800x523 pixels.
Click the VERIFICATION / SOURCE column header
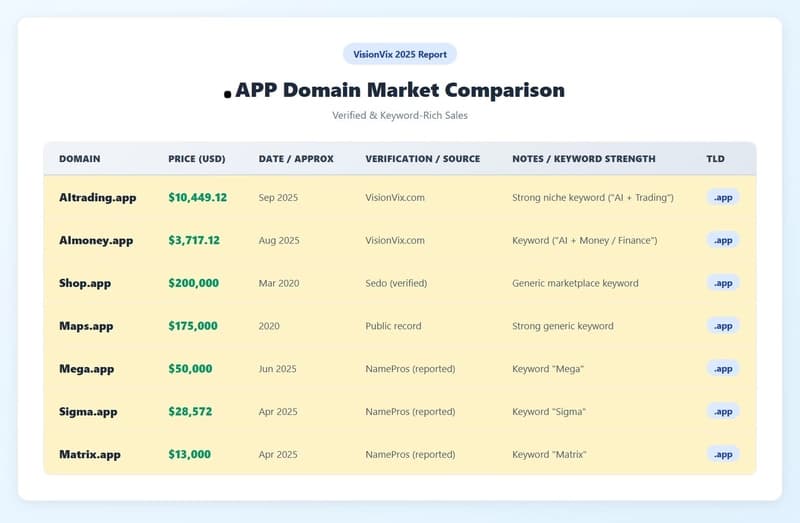click(x=422, y=159)
